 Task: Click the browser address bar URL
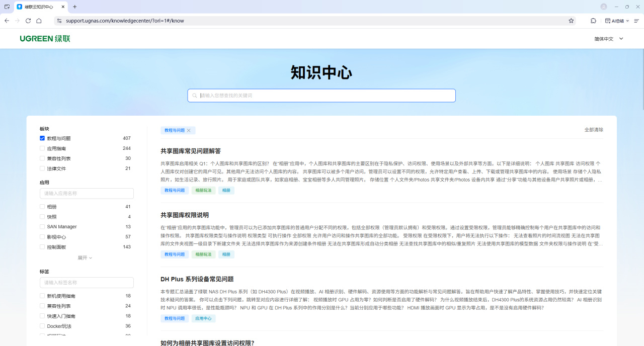(125, 21)
